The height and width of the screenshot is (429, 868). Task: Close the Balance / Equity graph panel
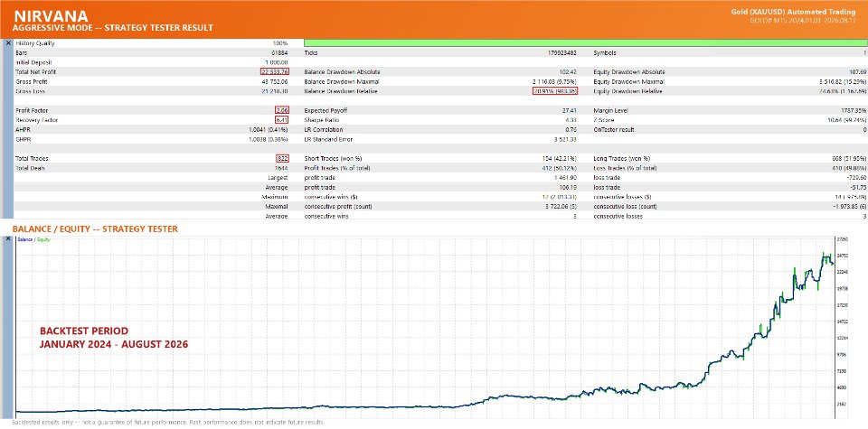[8, 238]
